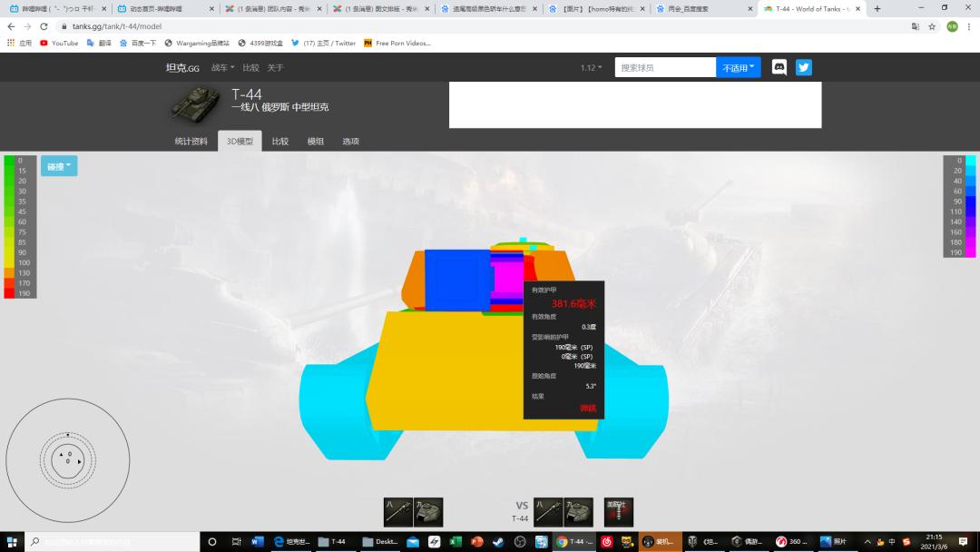Open the Twitter 主页 bookmark
Image resolution: width=980 pixels, height=552 pixels.
pos(323,44)
